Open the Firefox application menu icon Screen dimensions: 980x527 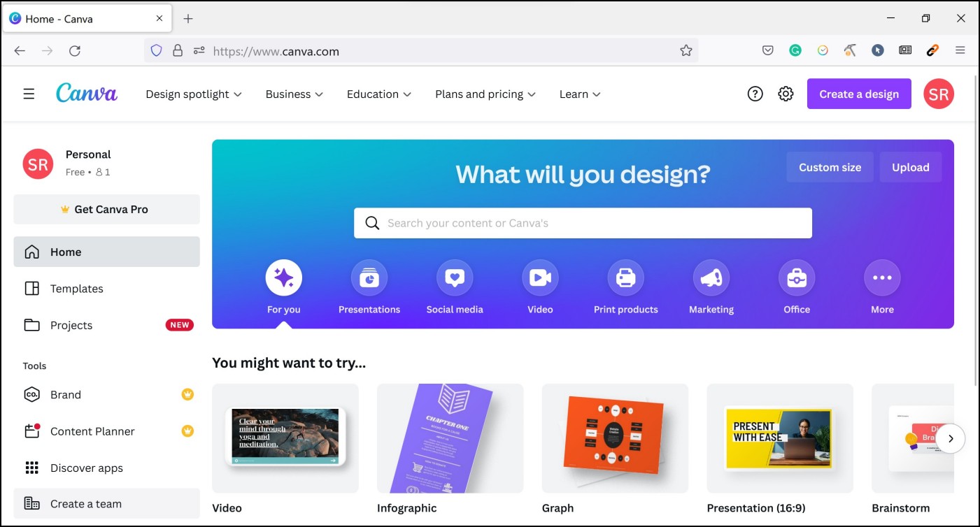pos(960,50)
